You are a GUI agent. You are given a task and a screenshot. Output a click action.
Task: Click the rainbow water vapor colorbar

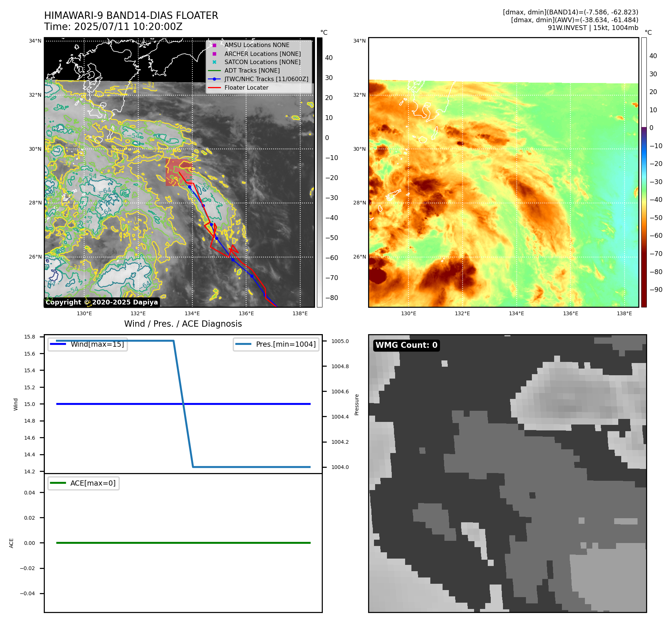point(644,172)
